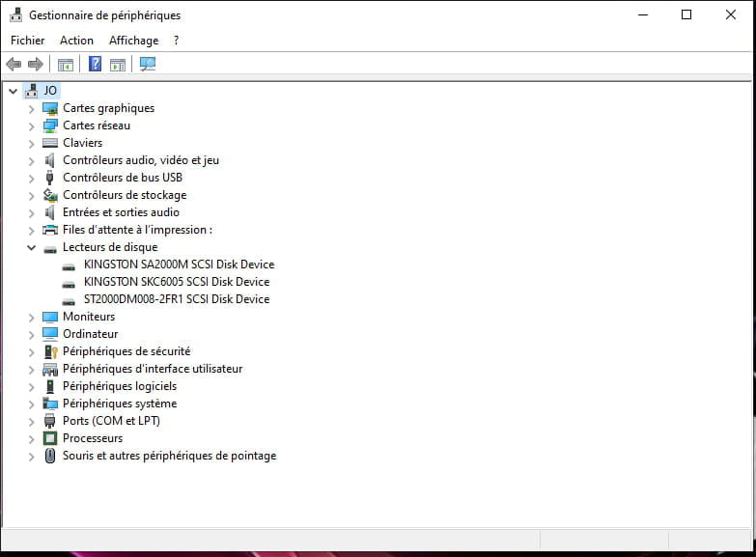The image size is (756, 557).
Task: Click the Cartes réseau network icon
Action: coord(50,125)
